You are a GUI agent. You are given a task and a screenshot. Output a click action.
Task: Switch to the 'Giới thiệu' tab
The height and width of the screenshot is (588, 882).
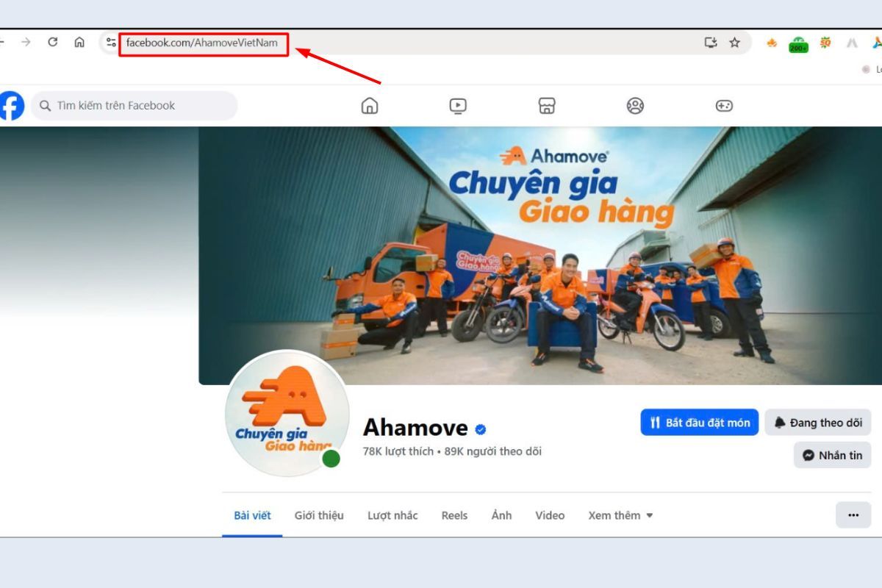coord(319,515)
